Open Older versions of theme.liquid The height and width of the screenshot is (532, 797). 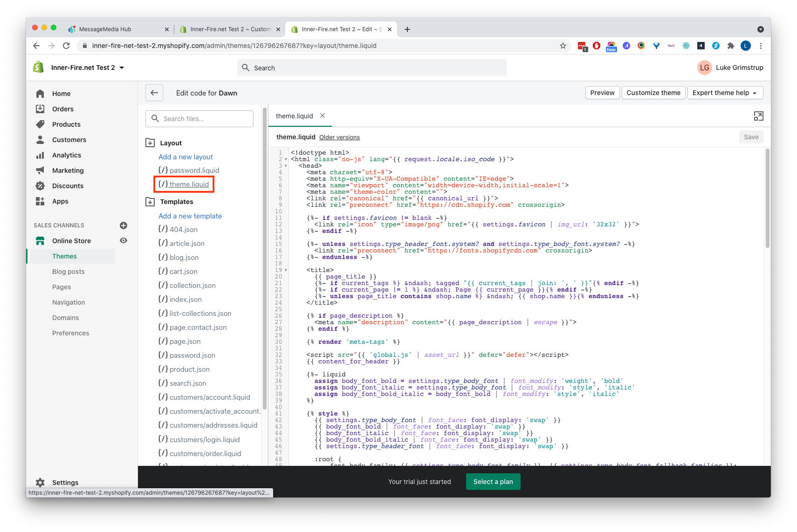(x=339, y=137)
